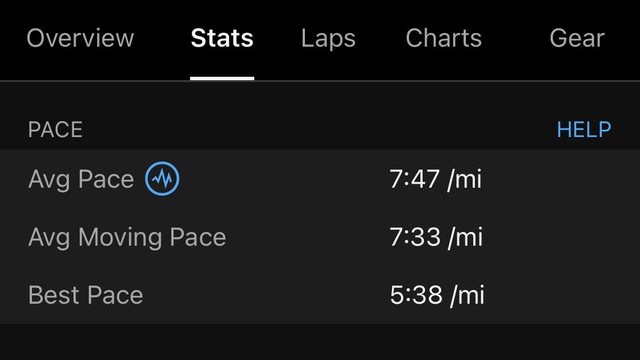Screen dimensions: 640x360
Task: Click the white underline beneath Stats
Action: [x=222, y=78]
